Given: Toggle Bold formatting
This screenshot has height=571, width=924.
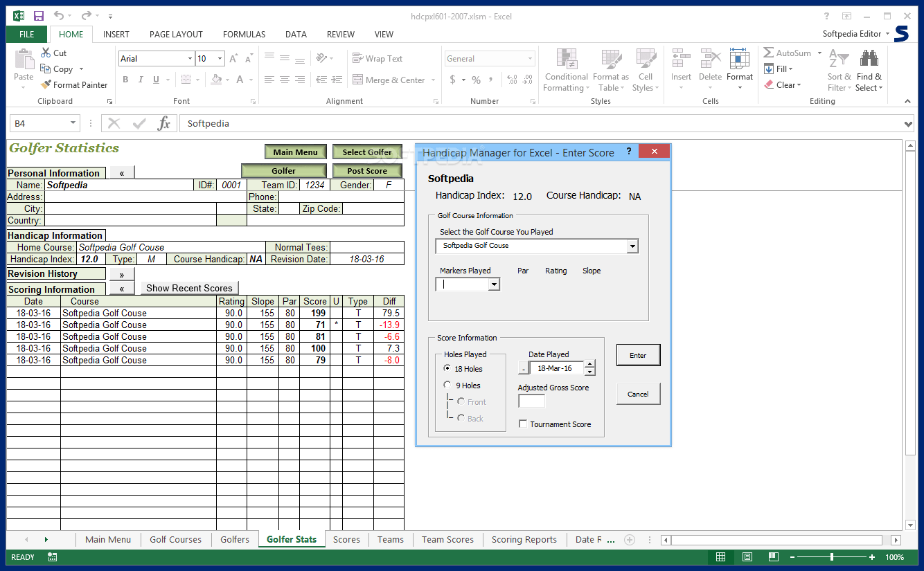Looking at the screenshot, I should coord(125,80).
